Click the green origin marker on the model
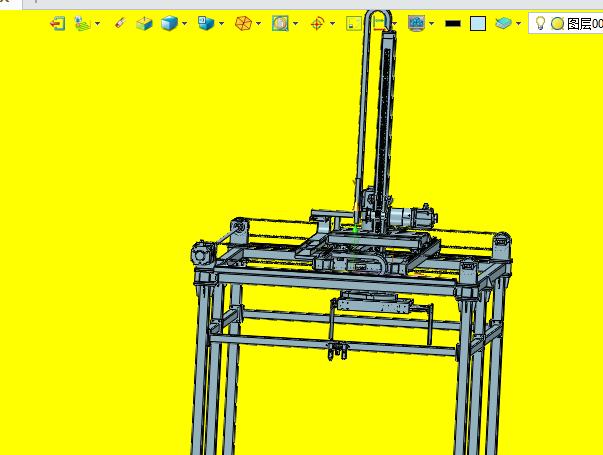 tap(355, 230)
